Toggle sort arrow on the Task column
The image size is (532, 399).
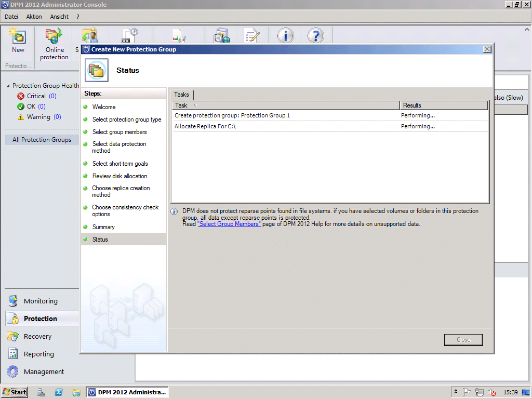point(195,105)
